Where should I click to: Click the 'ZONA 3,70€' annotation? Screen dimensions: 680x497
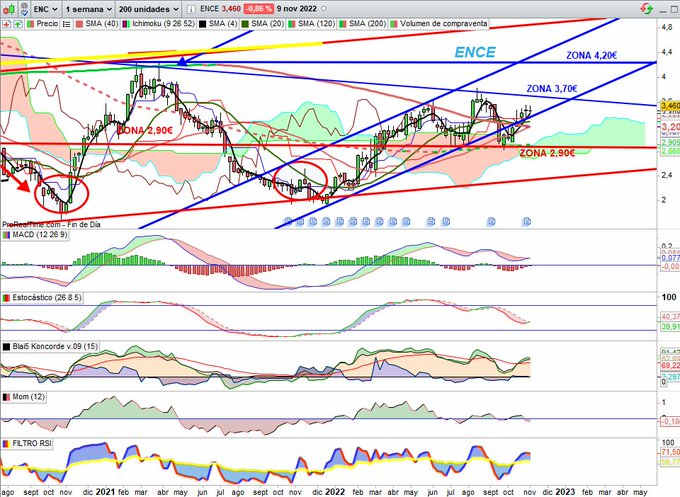(552, 89)
